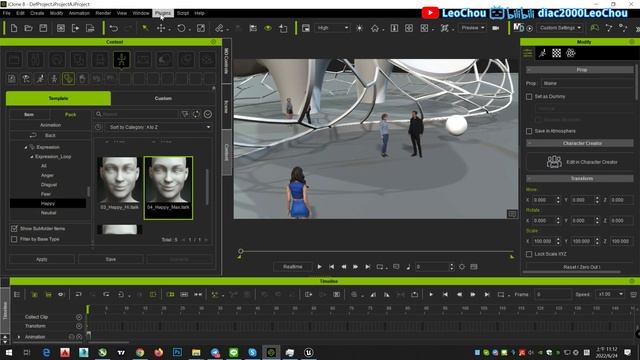640x360 pixels.
Task: Open the Custom Settings dropdown
Action: click(x=560, y=28)
